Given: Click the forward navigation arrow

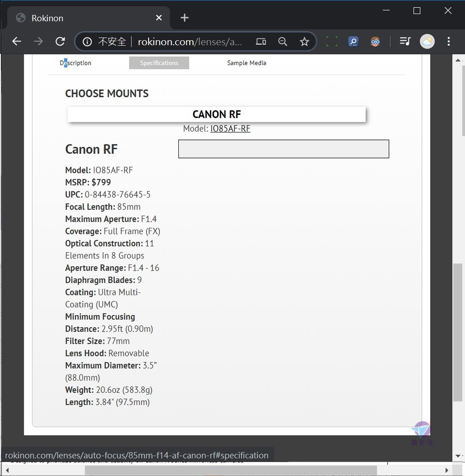Looking at the screenshot, I should (x=38, y=41).
